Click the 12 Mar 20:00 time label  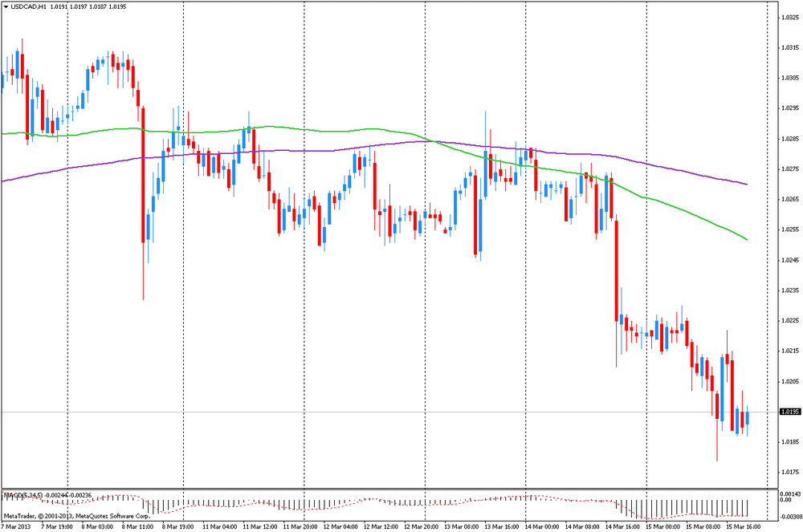[421, 526]
